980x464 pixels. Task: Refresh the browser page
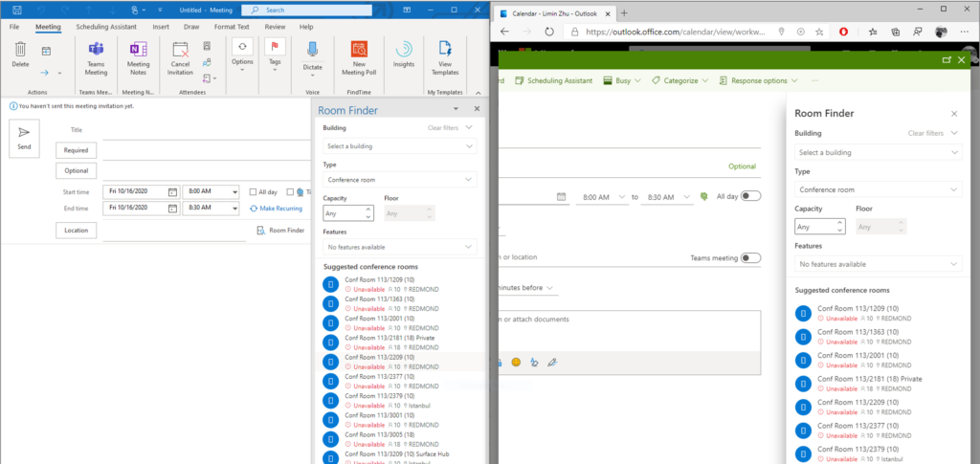[549, 32]
